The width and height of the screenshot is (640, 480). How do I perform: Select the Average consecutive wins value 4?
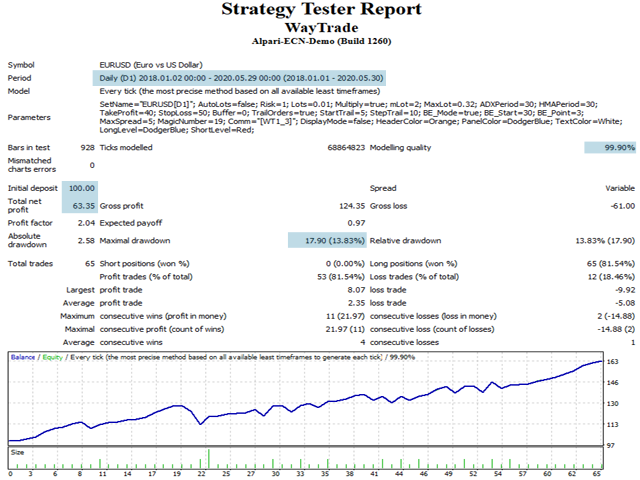point(362,342)
